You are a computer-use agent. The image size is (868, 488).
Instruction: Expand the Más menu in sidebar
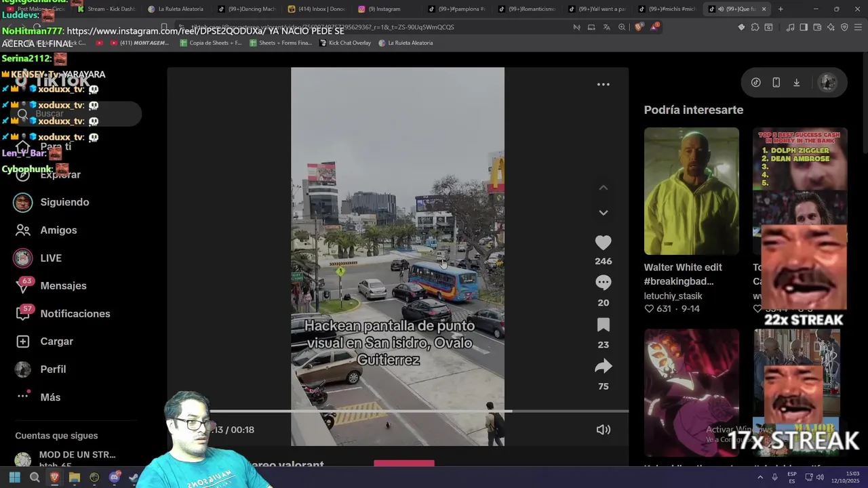(50, 397)
